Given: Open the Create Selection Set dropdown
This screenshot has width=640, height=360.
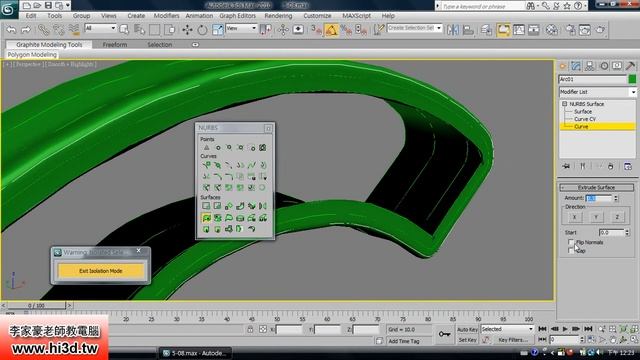Looking at the screenshot, I should pos(414,28).
